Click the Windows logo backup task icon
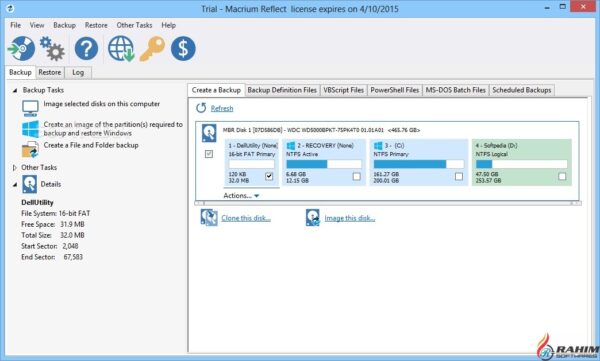 (30, 129)
